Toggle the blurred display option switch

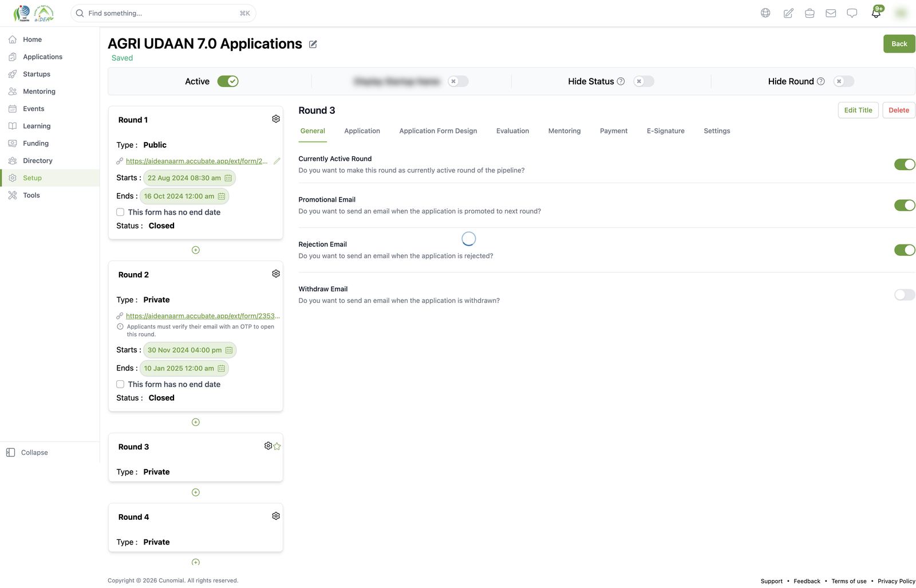click(458, 81)
